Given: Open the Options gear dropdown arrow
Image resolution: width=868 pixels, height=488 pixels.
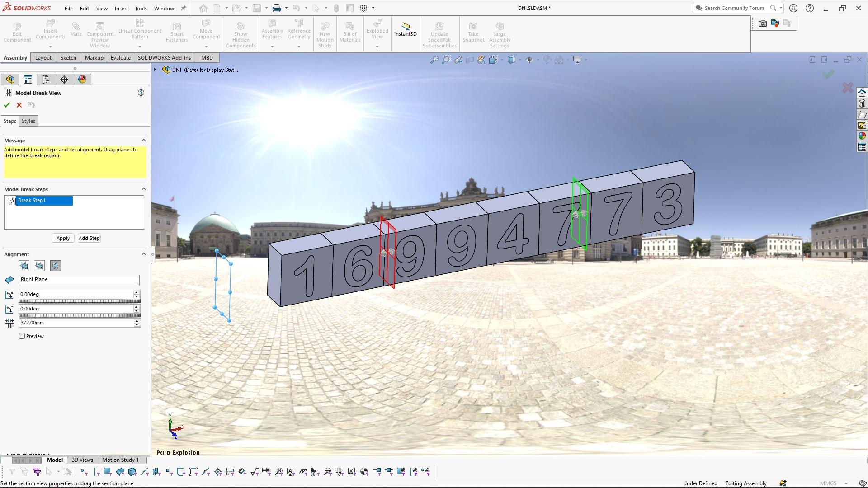Looking at the screenshot, I should pyautogui.click(x=373, y=8).
